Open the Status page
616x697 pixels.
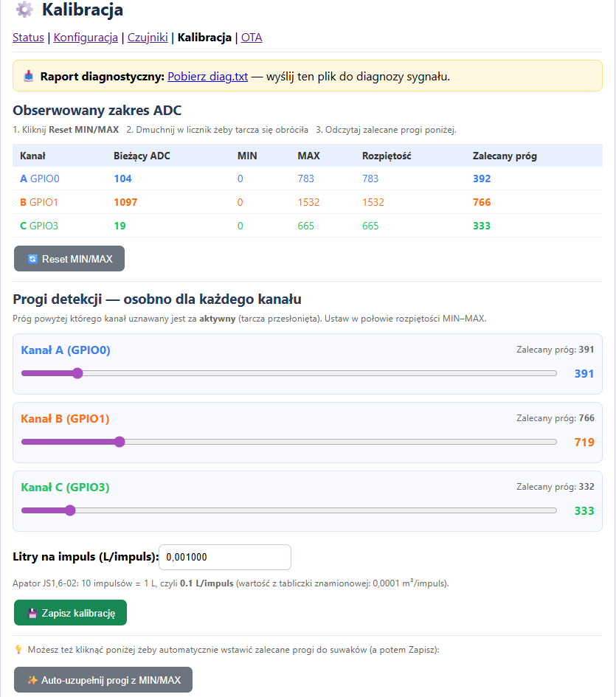click(x=28, y=38)
